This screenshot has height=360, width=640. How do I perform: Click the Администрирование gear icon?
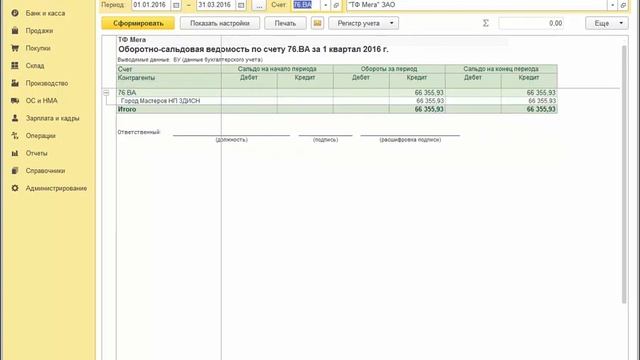click(x=15, y=188)
